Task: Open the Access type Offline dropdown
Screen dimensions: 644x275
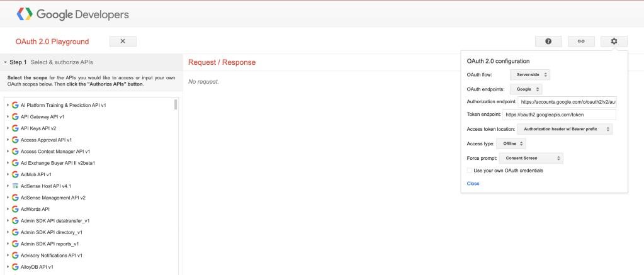Action: (511, 143)
